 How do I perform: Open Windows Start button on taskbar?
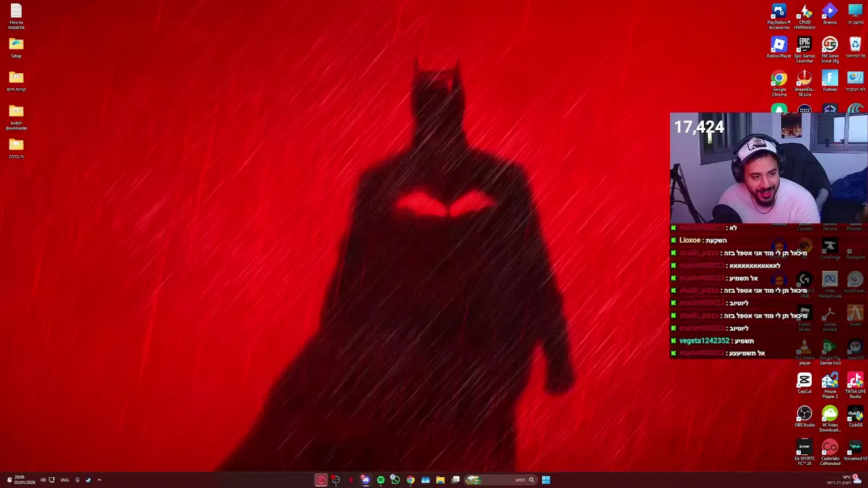546,480
